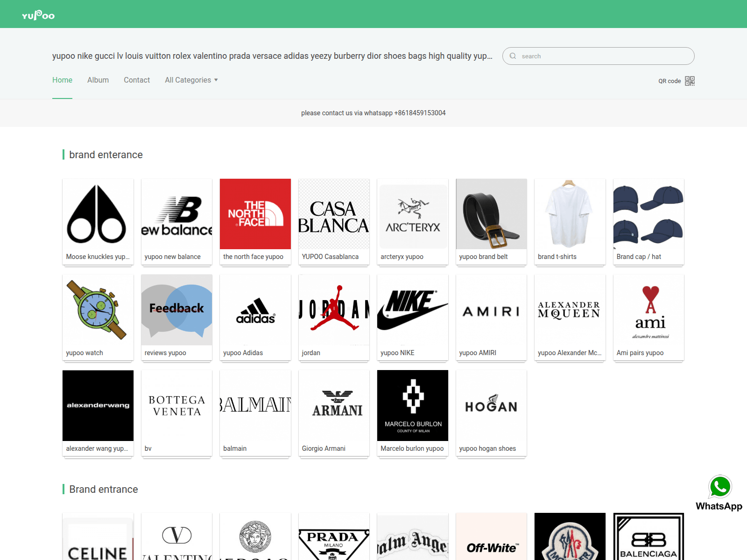The image size is (747, 560).
Task: Open the Palm Angels logo thumbnail
Action: [413, 537]
